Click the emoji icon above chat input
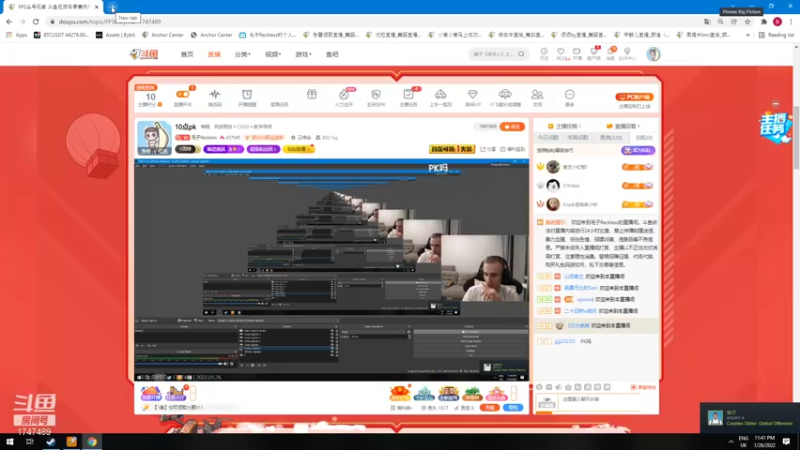The width and height of the screenshot is (800, 450). (539, 387)
